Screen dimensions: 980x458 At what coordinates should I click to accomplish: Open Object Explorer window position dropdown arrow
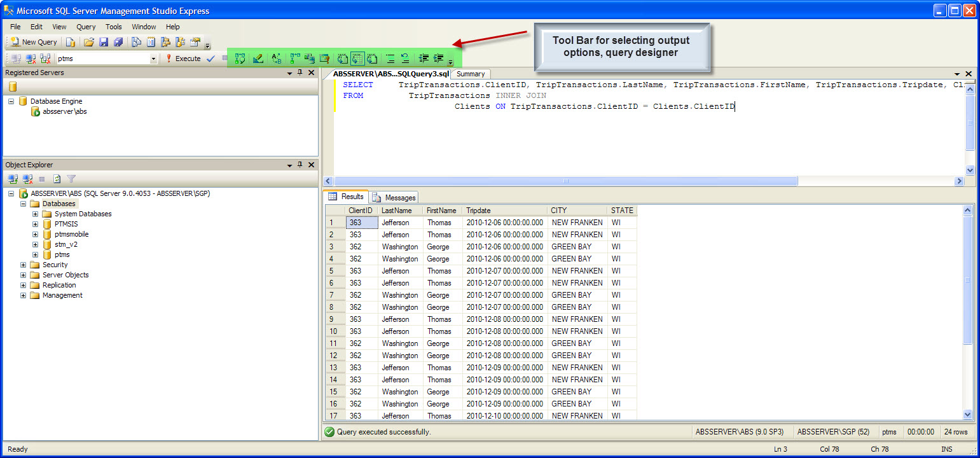tap(289, 165)
